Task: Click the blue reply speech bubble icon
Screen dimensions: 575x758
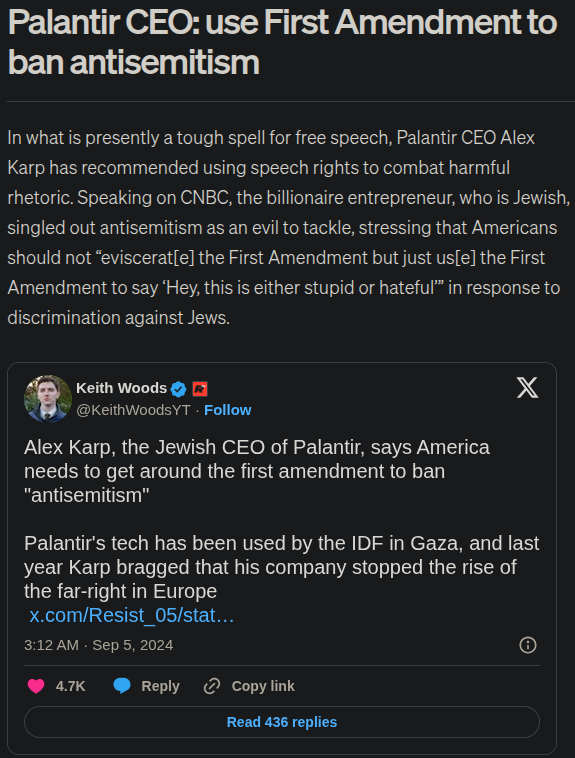Action: (x=122, y=686)
